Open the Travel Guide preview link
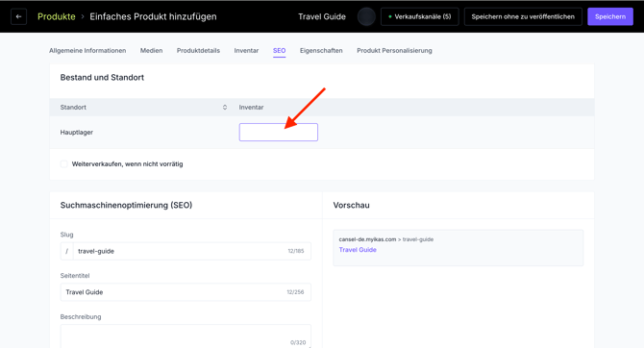This screenshot has width=644, height=348. tap(358, 250)
